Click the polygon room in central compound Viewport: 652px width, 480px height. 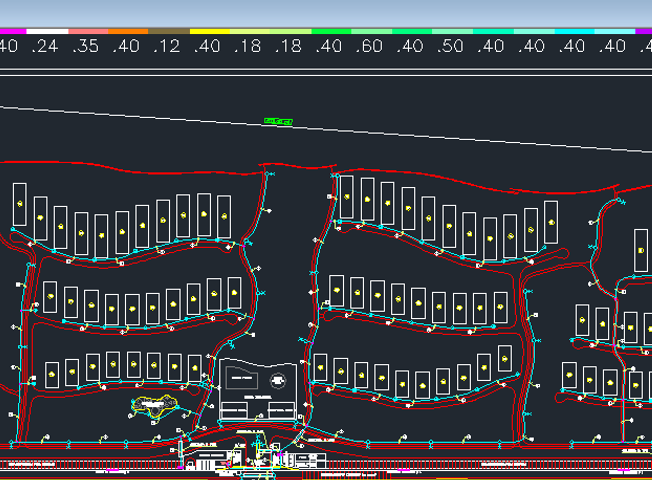pos(242,378)
